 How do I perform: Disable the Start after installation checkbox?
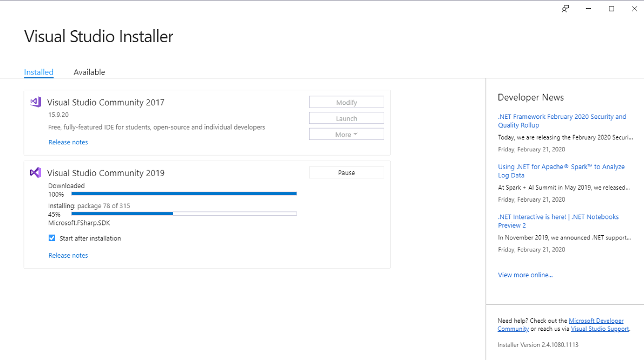click(x=51, y=238)
